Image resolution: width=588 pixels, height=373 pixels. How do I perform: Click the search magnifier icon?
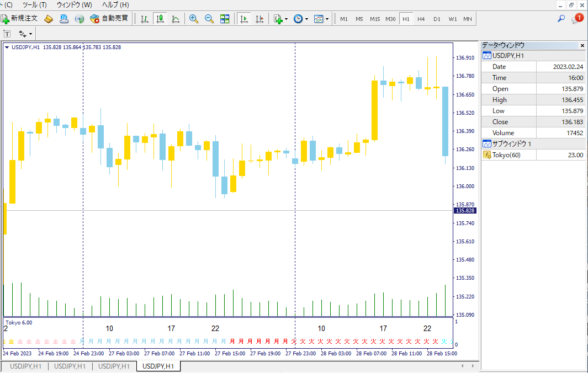pos(561,18)
